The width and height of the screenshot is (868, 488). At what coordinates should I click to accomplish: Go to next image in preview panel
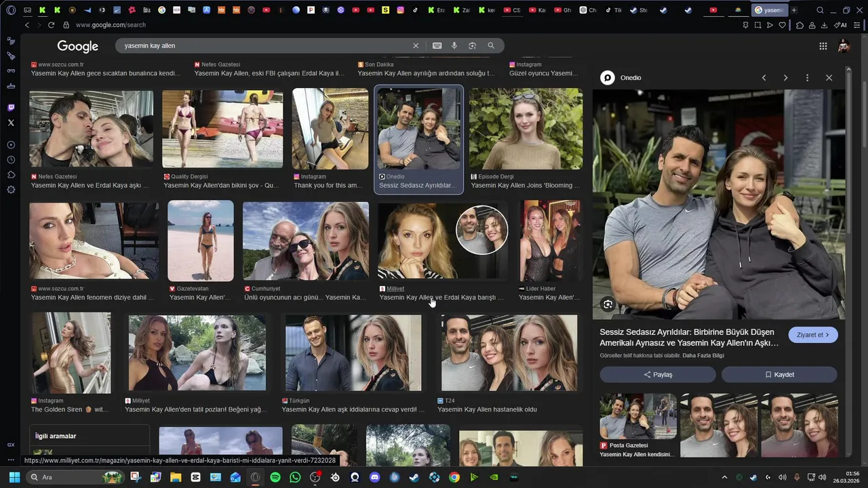[785, 78]
